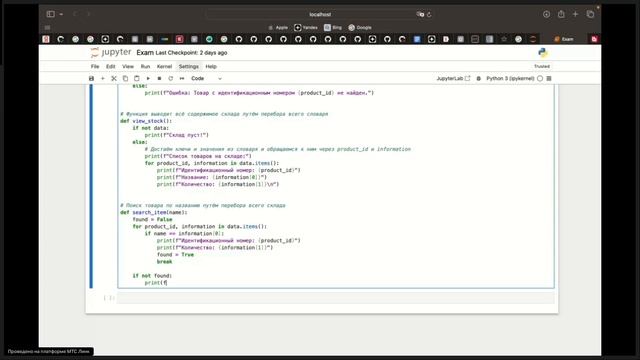Restart kernel and run all cells
The image size is (640, 360).
(x=182, y=78)
